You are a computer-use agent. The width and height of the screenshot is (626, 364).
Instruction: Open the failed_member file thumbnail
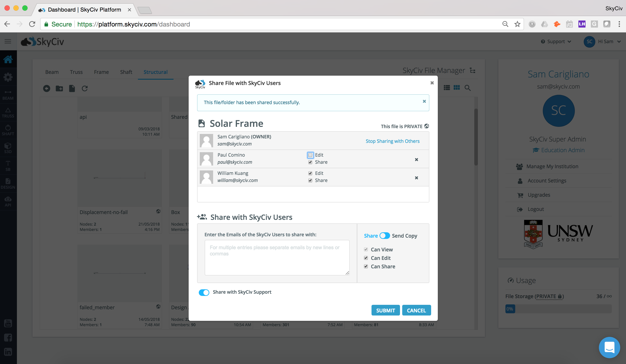(x=119, y=273)
